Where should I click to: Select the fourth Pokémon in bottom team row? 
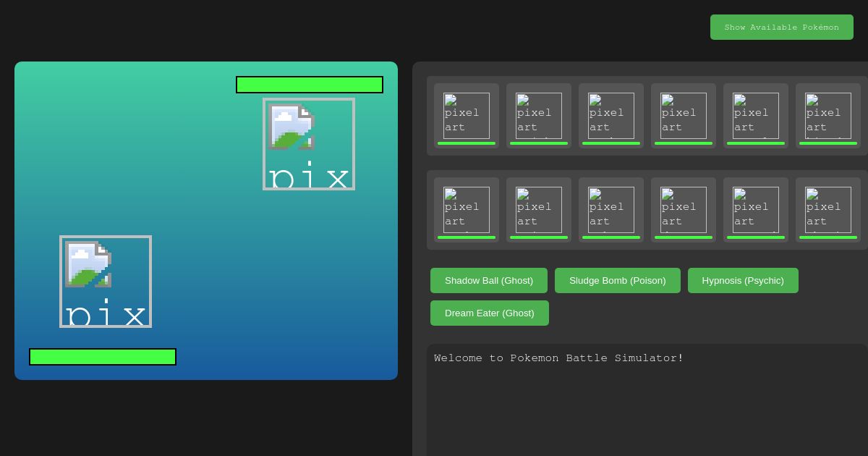point(684,210)
